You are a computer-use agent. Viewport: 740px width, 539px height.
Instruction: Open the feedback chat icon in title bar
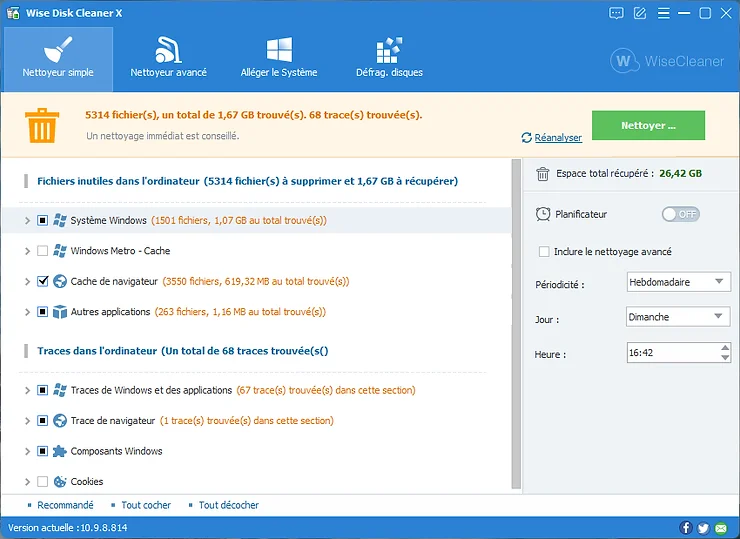point(616,13)
